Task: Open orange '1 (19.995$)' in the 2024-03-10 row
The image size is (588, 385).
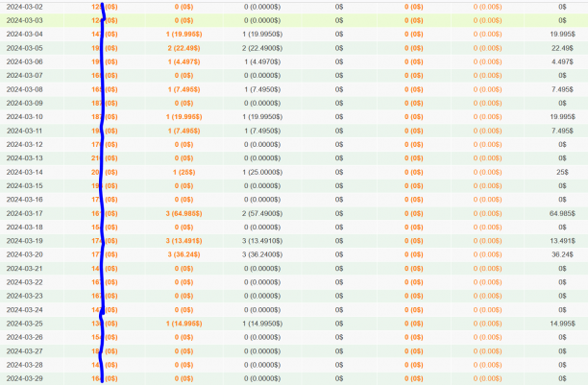Action: tap(184, 116)
